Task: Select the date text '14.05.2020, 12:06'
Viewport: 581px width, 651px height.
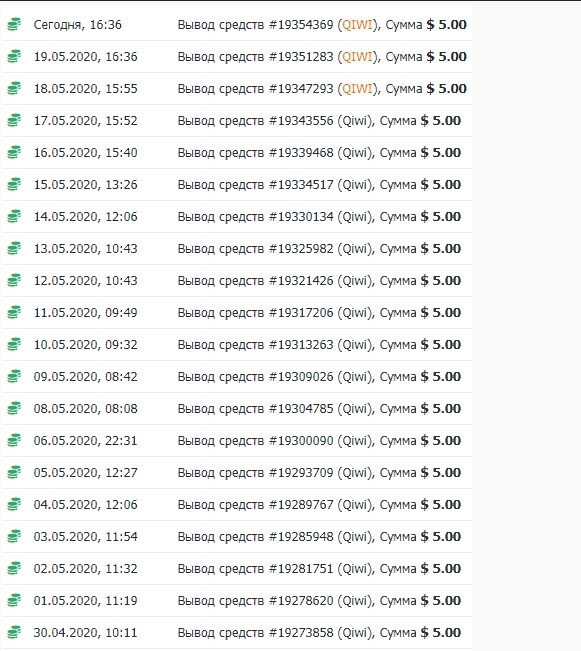Action: [86, 217]
